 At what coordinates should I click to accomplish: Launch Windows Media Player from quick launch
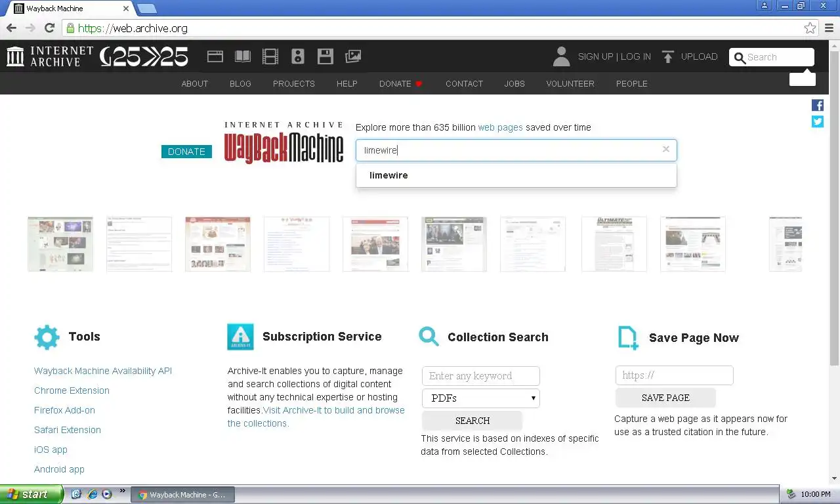coord(106,494)
